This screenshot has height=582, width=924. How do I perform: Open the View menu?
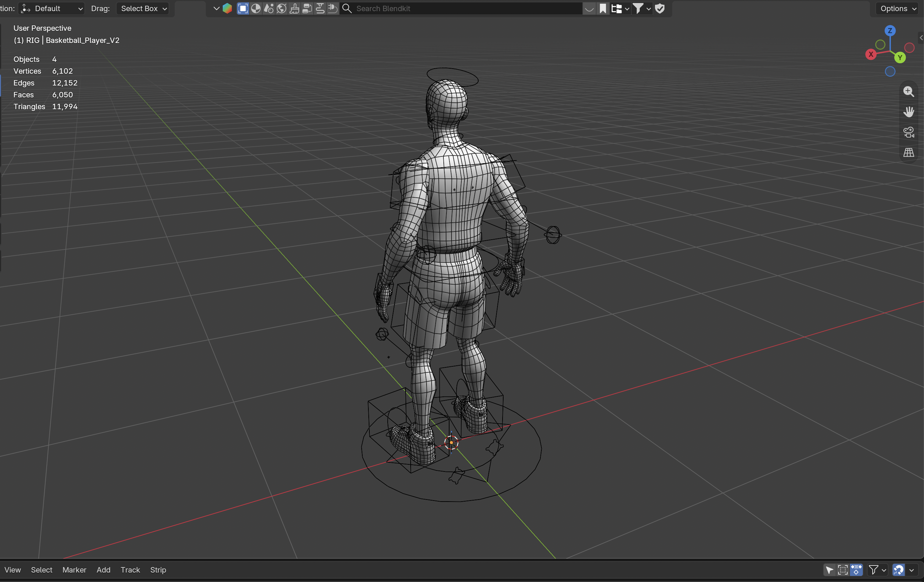click(x=13, y=570)
